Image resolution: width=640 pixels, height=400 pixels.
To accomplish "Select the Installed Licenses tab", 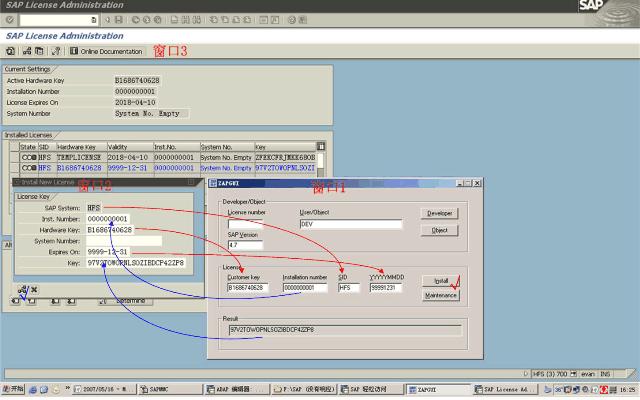I will click(x=30, y=134).
